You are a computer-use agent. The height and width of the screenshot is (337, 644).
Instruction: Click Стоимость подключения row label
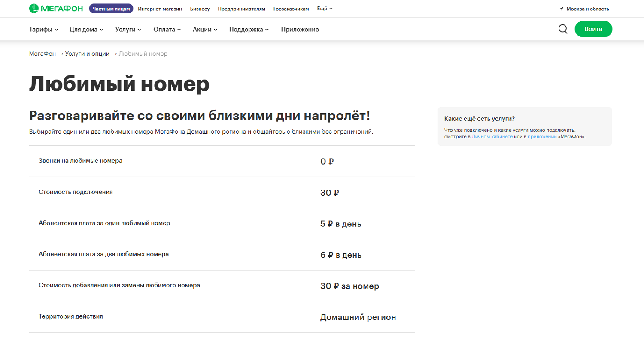point(76,192)
